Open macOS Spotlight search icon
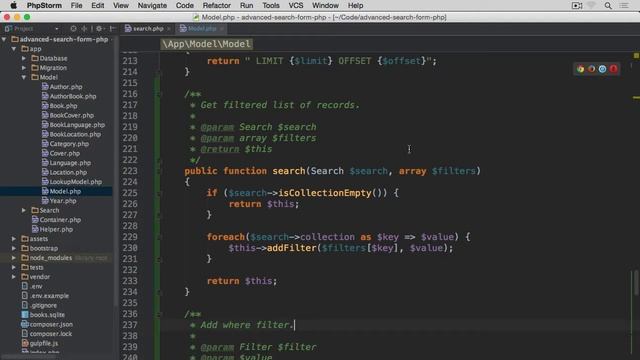640x360 pixels. click(x=608, y=6)
